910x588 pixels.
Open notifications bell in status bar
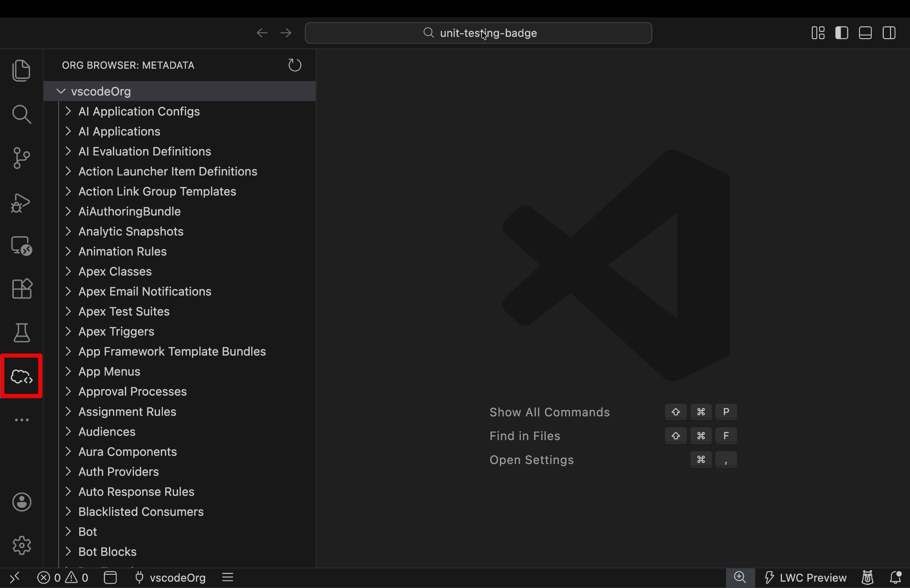click(x=895, y=577)
